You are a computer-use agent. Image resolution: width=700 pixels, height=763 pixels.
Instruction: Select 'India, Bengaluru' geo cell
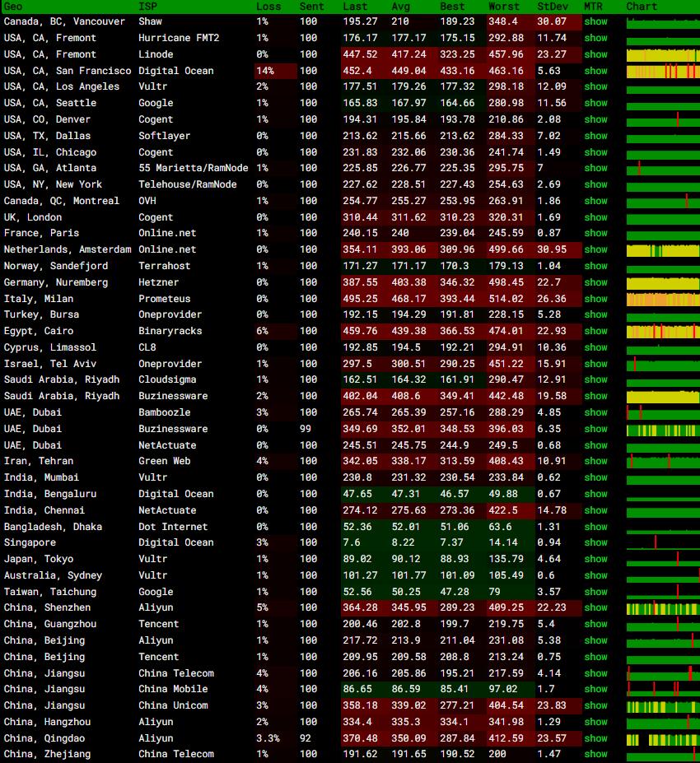tap(50, 494)
